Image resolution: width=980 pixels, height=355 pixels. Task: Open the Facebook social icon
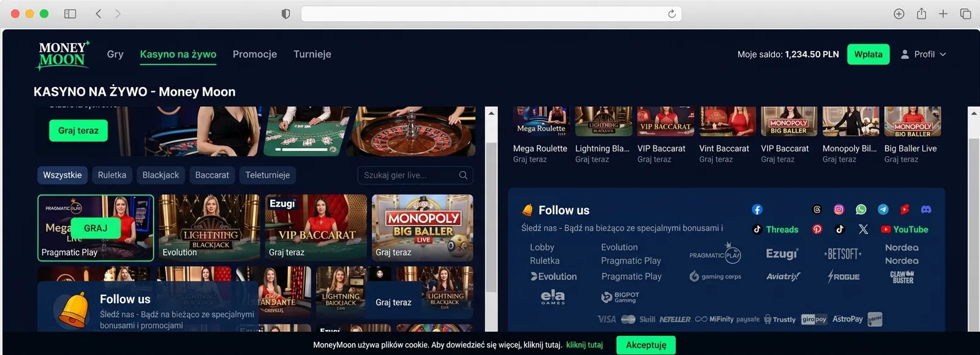click(x=757, y=210)
